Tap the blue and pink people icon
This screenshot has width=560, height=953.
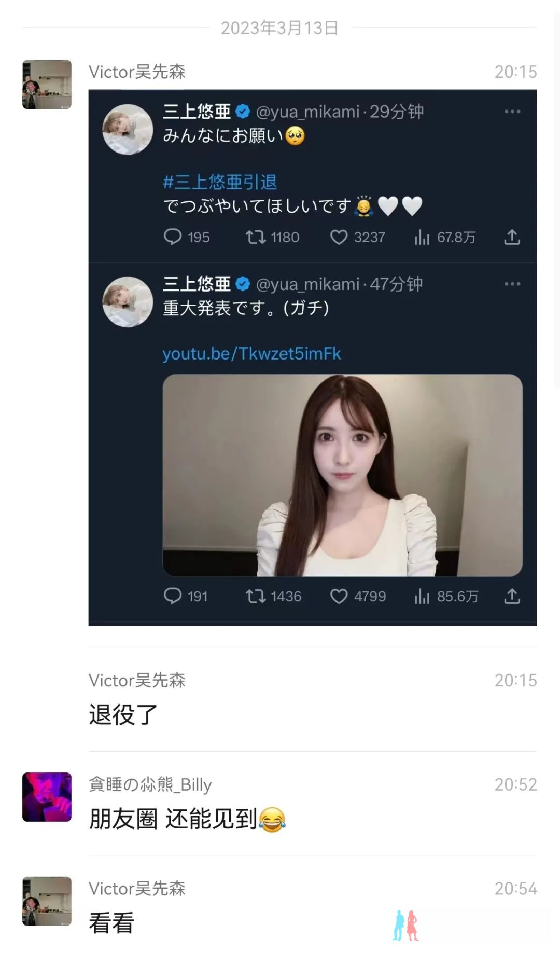point(405,926)
